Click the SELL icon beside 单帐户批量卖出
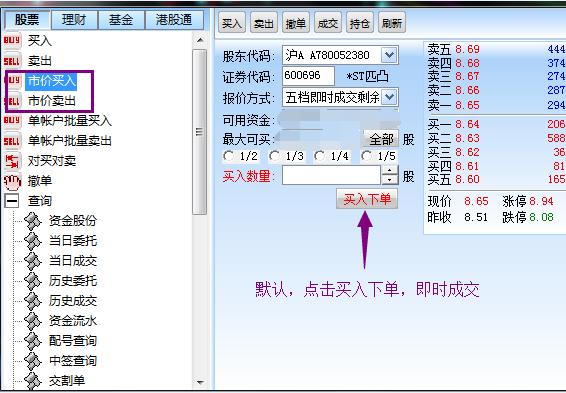The width and height of the screenshot is (566, 393). click(x=12, y=141)
